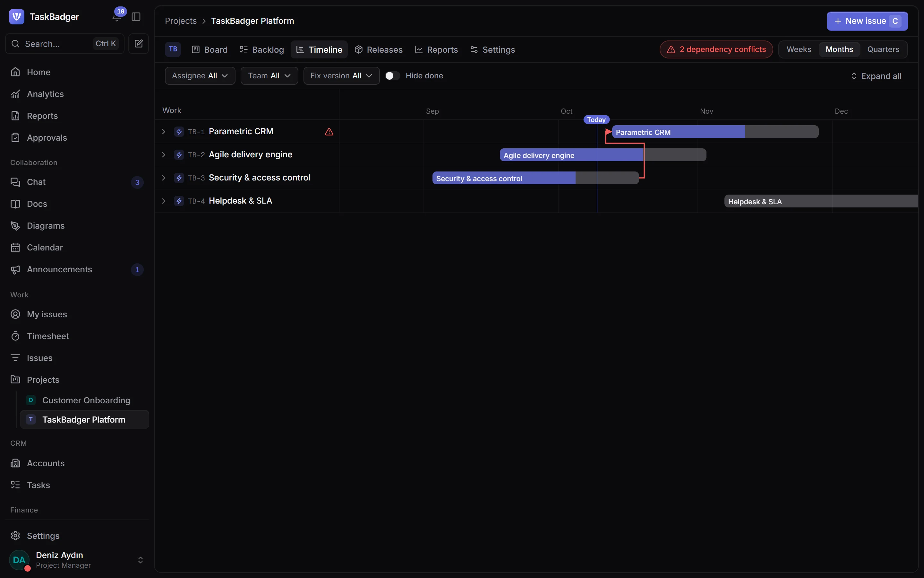Click the TB project avatar badge
The image size is (924, 578).
coord(173,49)
